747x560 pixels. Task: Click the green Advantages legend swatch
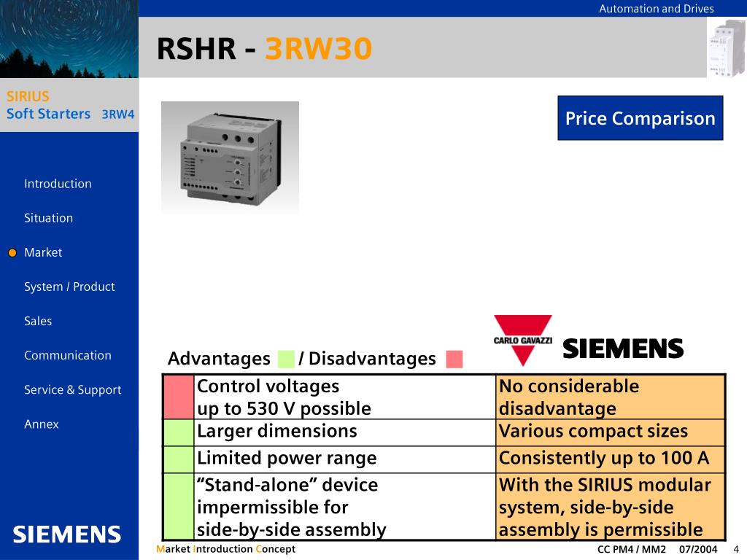(x=286, y=359)
